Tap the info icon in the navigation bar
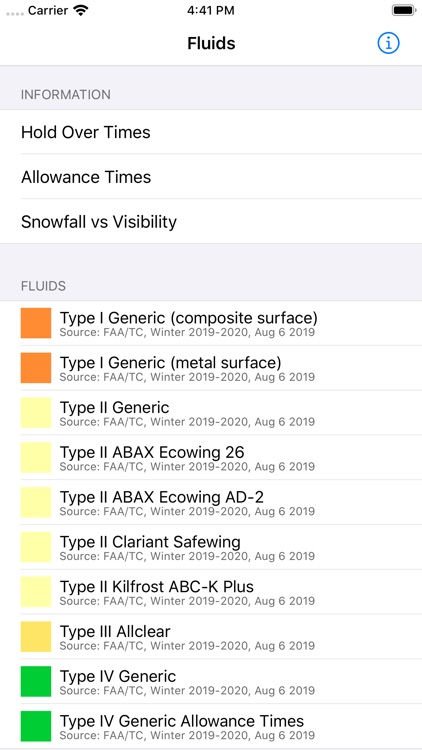Viewport: 422px width, 750px height. pos(388,43)
